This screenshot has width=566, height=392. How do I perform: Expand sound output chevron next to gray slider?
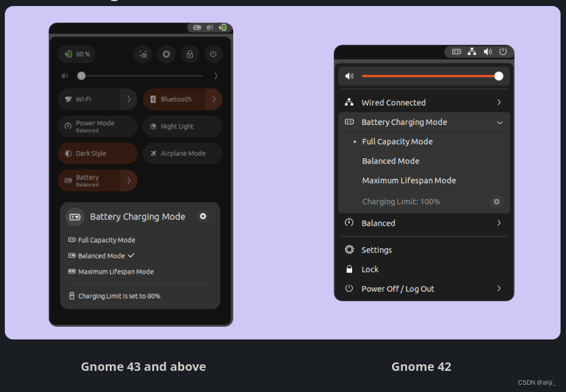click(216, 76)
